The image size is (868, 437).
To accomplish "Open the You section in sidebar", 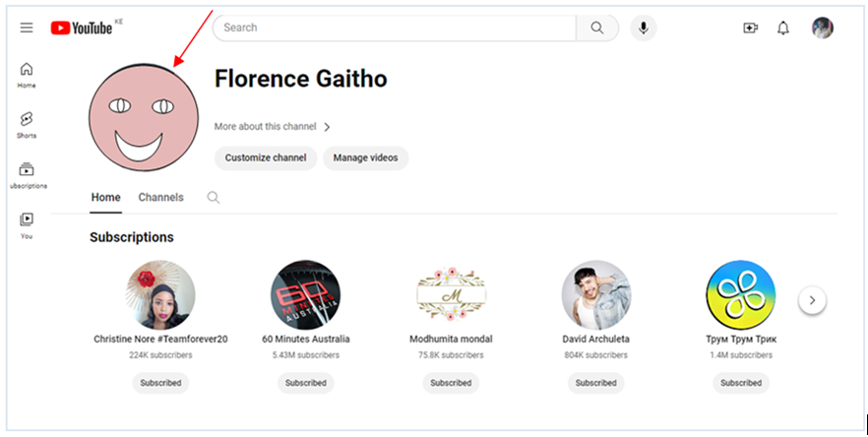I will coord(27,224).
